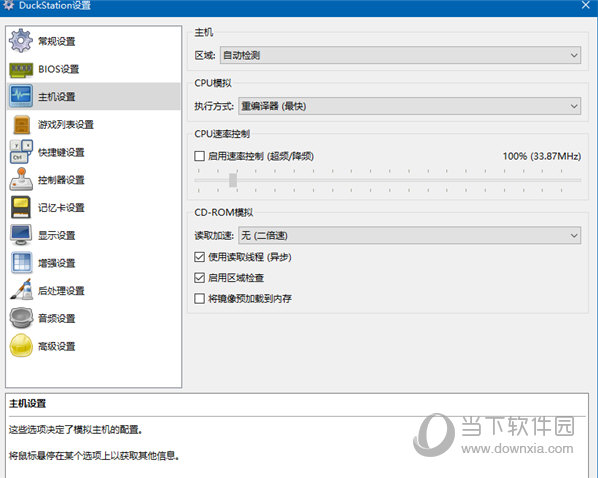
Task: Select the 主机设置 category
Action: pyautogui.click(x=94, y=97)
